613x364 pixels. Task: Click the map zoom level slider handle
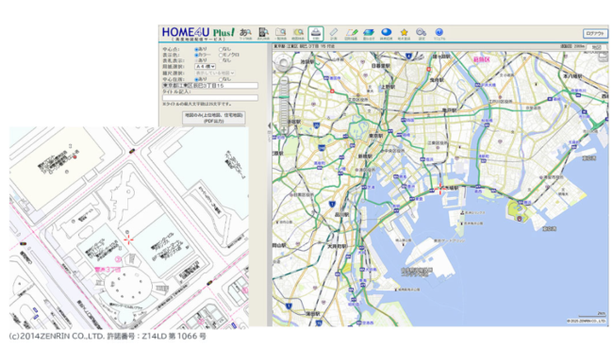pos(284,96)
